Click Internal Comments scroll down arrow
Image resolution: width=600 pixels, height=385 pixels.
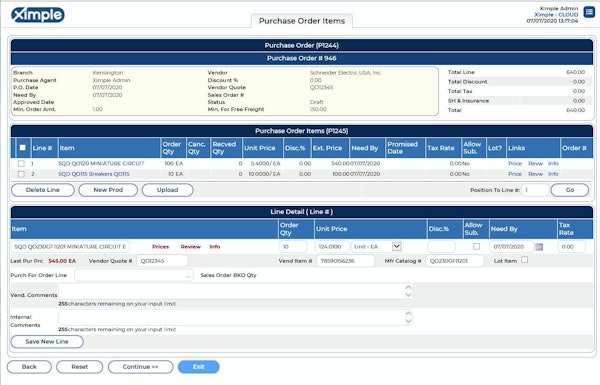pyautogui.click(x=408, y=321)
